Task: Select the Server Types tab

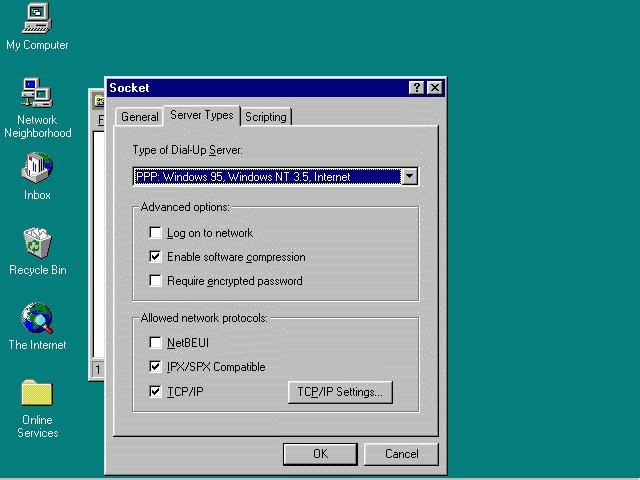Action: (202, 116)
